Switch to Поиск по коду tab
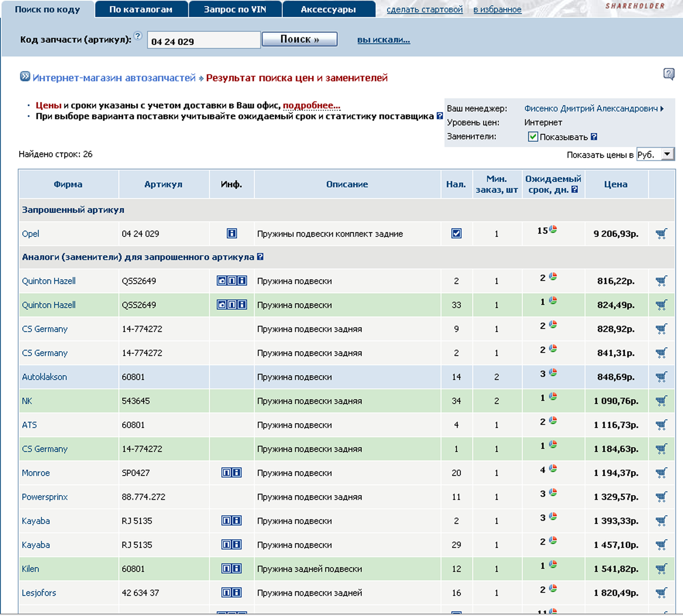Screen dimensions: 683x616 pos(48,9)
